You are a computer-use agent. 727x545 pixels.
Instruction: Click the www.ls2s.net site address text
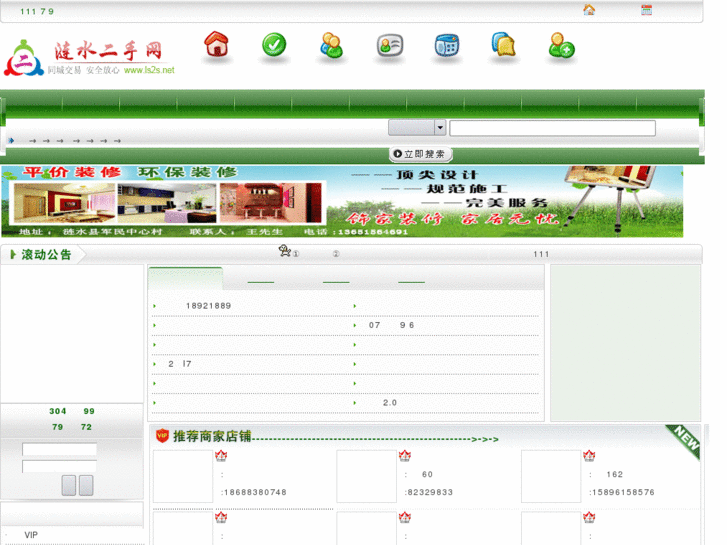[149, 70]
